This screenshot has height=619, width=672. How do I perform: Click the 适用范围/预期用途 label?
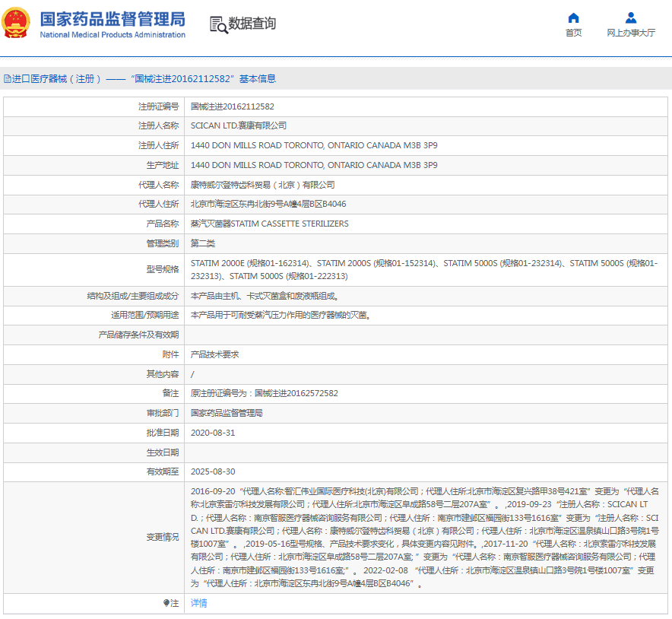coord(145,315)
